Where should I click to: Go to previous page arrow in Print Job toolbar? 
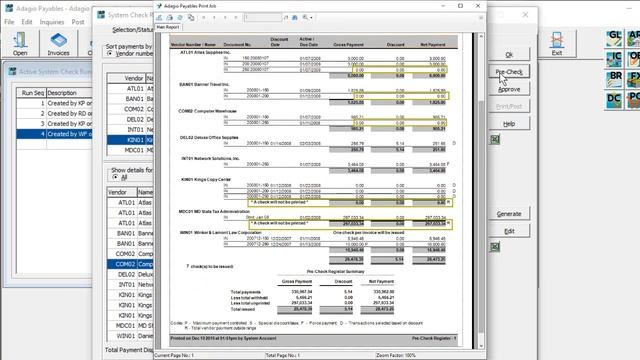point(214,18)
